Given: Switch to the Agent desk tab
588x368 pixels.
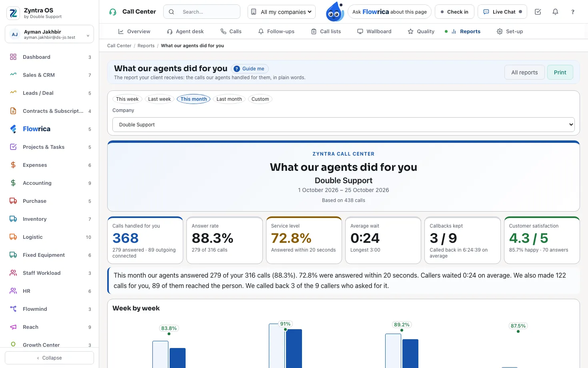Looking at the screenshot, I should (x=185, y=31).
